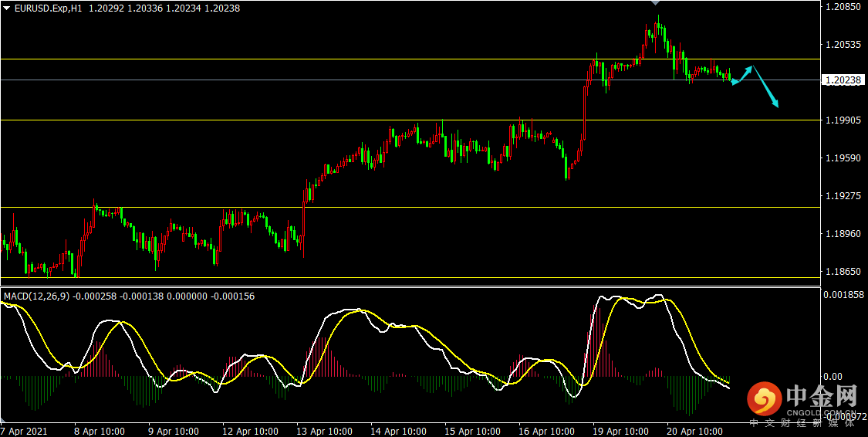Image resolution: width=868 pixels, height=437 pixels.
Task: Click the 0.001858 MACD scale value
Action: coord(843,295)
